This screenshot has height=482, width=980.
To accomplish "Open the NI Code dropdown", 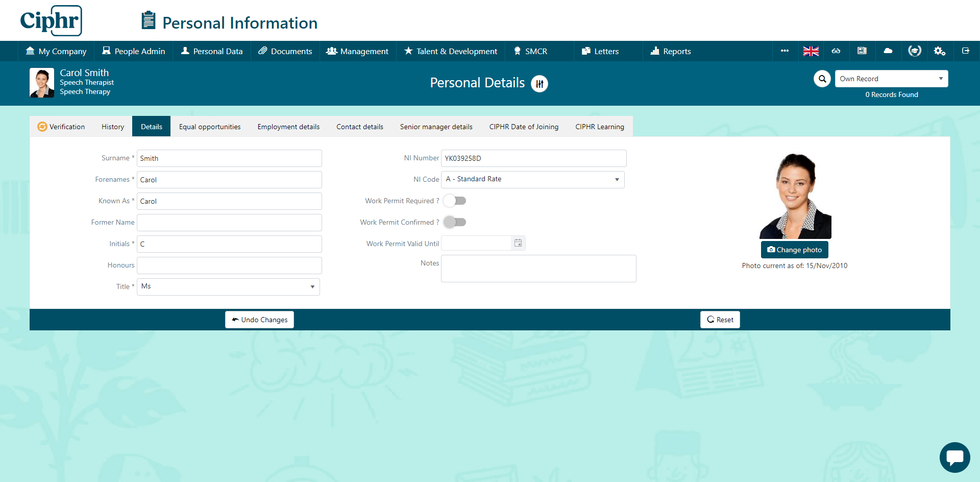I will point(616,180).
